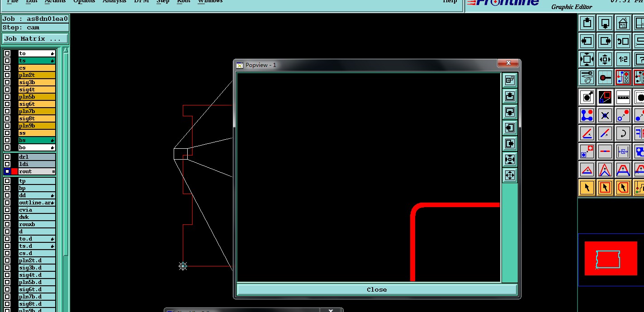Toggle display checkbox for layer drl

(x=7, y=157)
